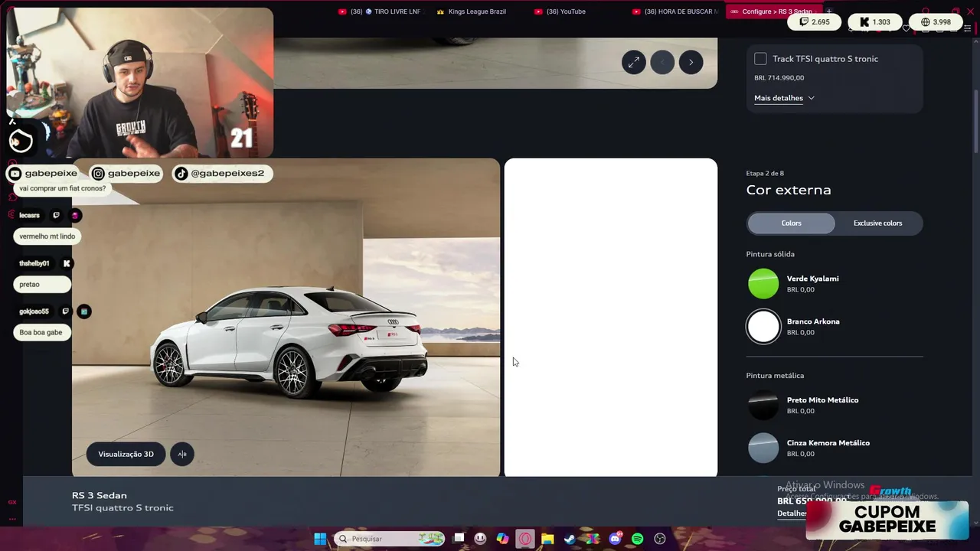Switch to the Colors tab

click(x=791, y=223)
